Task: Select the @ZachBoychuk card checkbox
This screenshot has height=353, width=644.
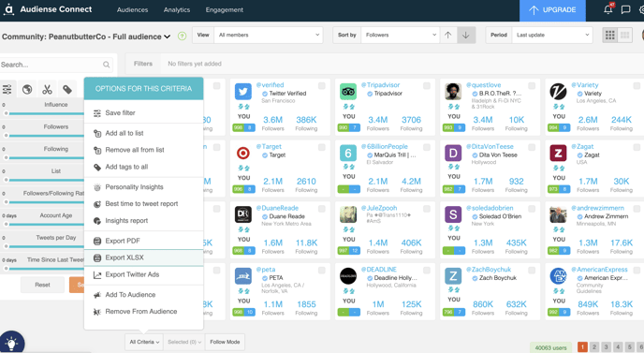Action: tap(532, 271)
